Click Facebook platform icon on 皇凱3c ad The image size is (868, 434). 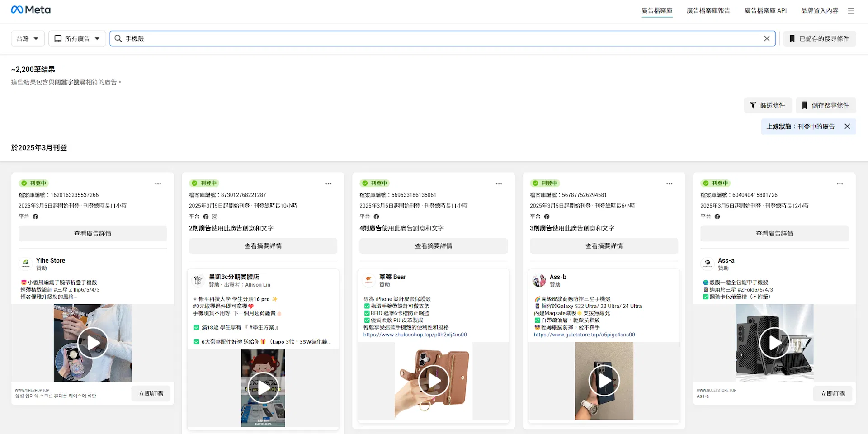click(x=206, y=217)
